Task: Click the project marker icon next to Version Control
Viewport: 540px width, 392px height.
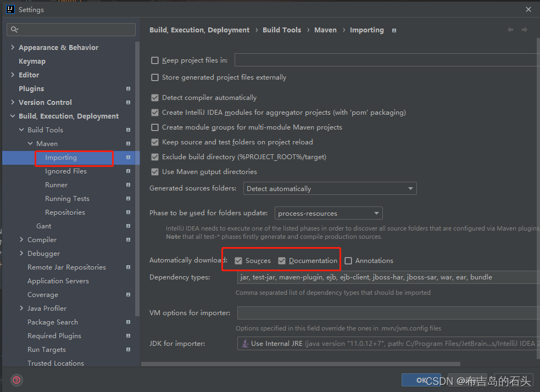Action: coord(128,103)
